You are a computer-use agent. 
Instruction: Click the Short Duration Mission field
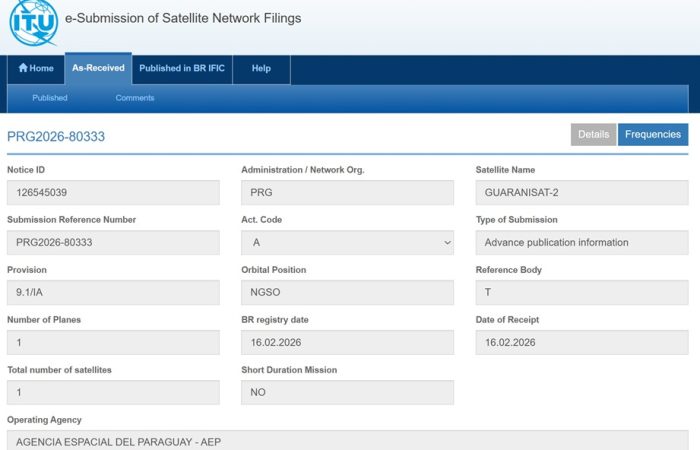tap(347, 392)
